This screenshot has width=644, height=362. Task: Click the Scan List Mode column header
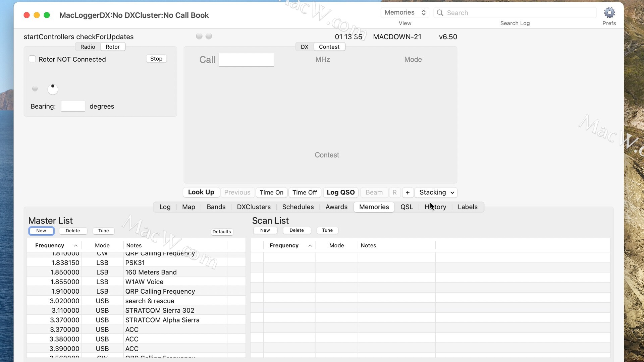pyautogui.click(x=337, y=245)
